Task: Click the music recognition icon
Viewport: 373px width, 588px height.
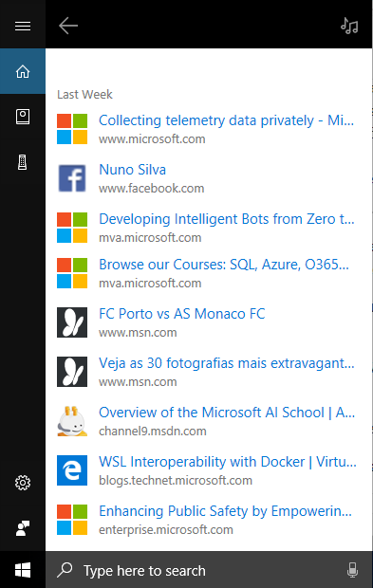Action: 349,26
